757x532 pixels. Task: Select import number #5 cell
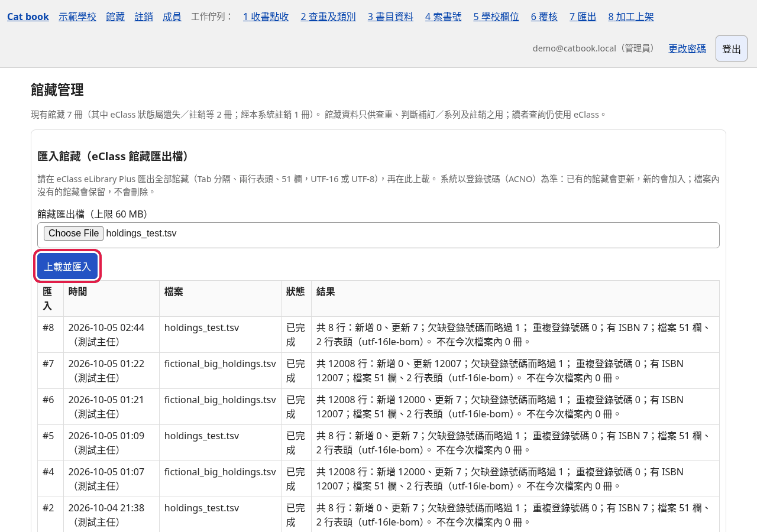coord(50,443)
